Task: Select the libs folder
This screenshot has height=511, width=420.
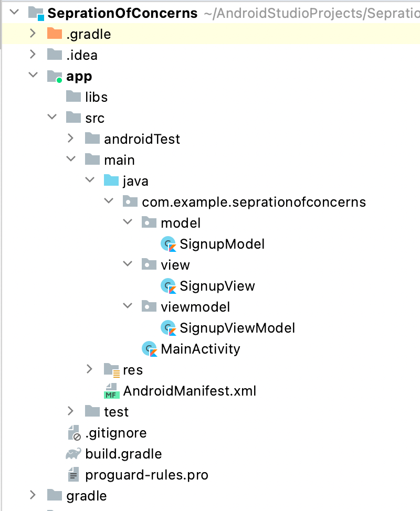Action: (x=96, y=97)
